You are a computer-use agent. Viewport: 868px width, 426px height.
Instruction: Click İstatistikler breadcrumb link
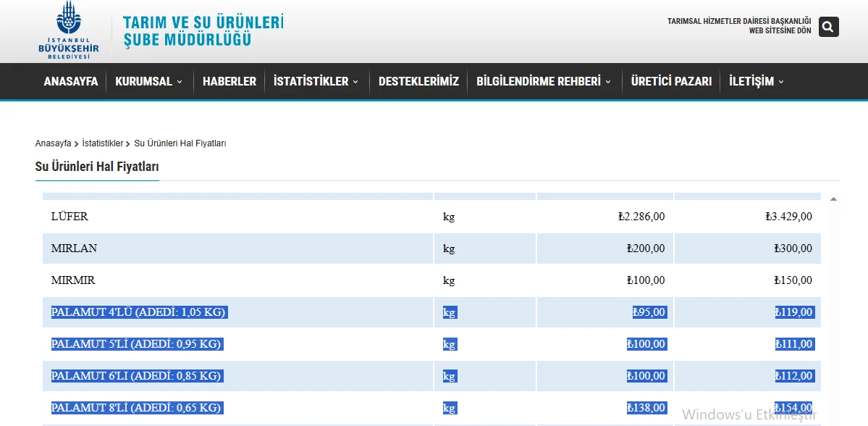102,143
